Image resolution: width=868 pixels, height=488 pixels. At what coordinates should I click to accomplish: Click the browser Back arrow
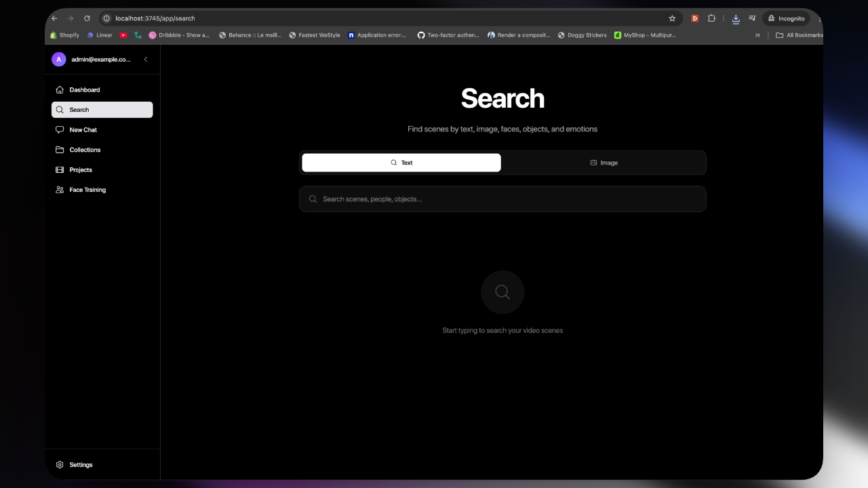(x=54, y=18)
